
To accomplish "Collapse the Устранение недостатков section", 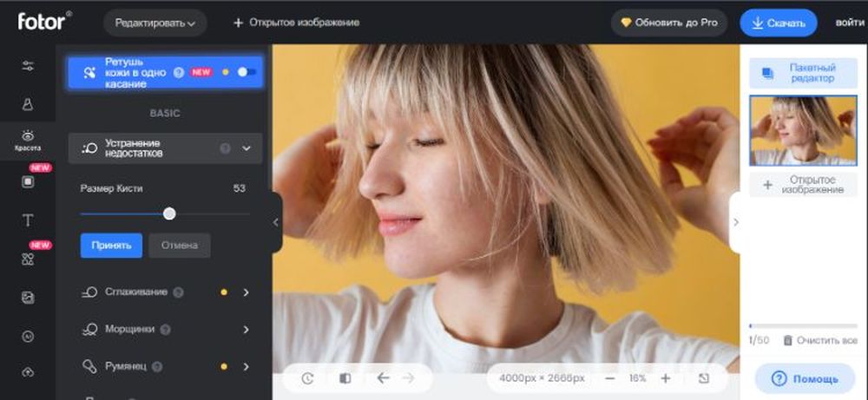I will click(247, 148).
